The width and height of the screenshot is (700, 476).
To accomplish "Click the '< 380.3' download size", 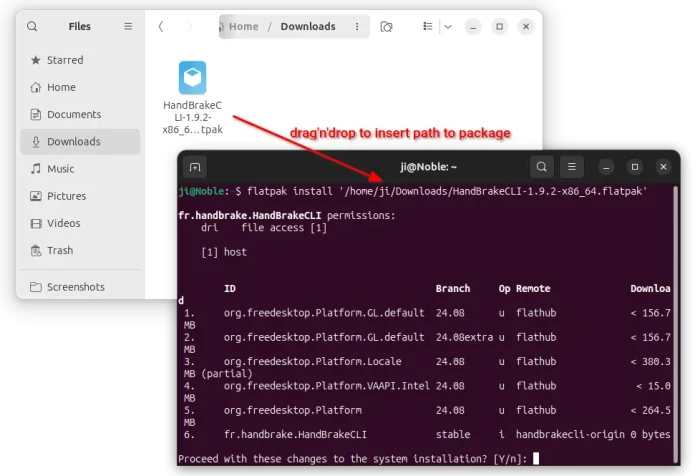I will point(650,362).
